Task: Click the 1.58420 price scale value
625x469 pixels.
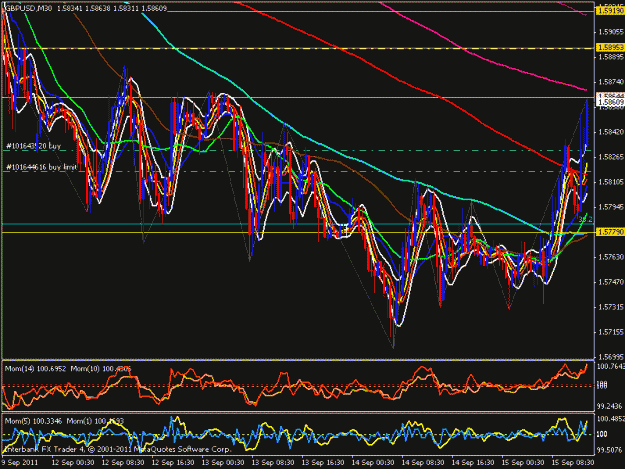Action: 611,132
